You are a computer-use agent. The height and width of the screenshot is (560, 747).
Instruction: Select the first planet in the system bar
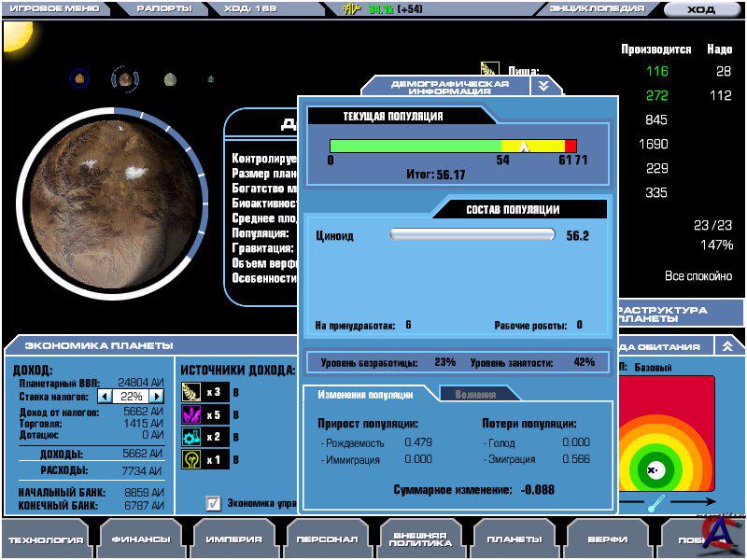coord(80,79)
